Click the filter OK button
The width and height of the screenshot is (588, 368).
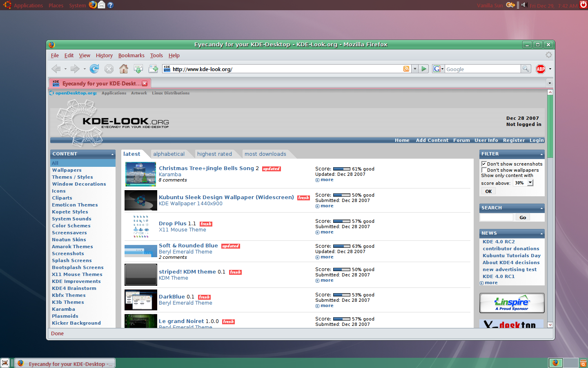(x=488, y=191)
